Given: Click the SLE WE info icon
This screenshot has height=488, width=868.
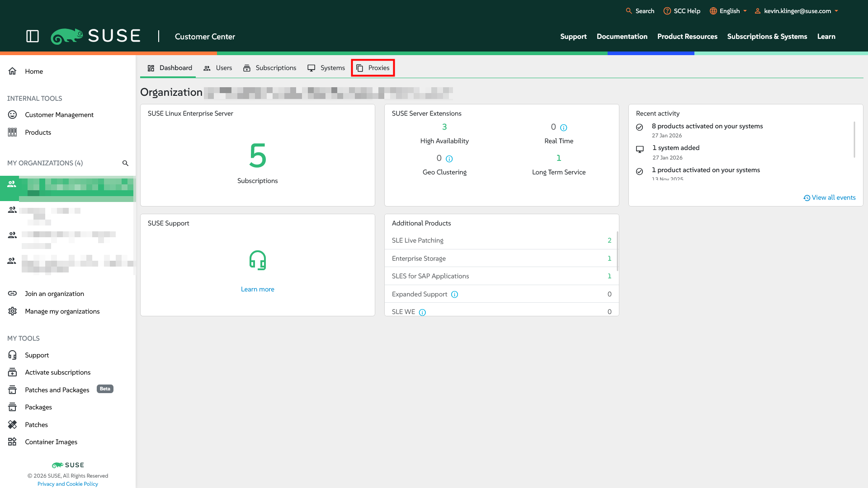Looking at the screenshot, I should [x=422, y=312].
